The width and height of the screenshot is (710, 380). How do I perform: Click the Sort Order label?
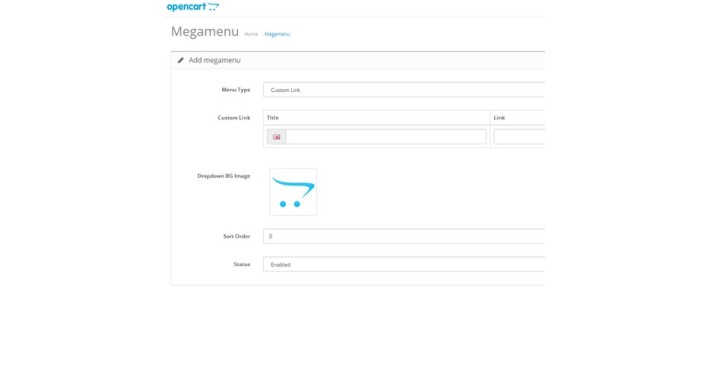point(237,236)
